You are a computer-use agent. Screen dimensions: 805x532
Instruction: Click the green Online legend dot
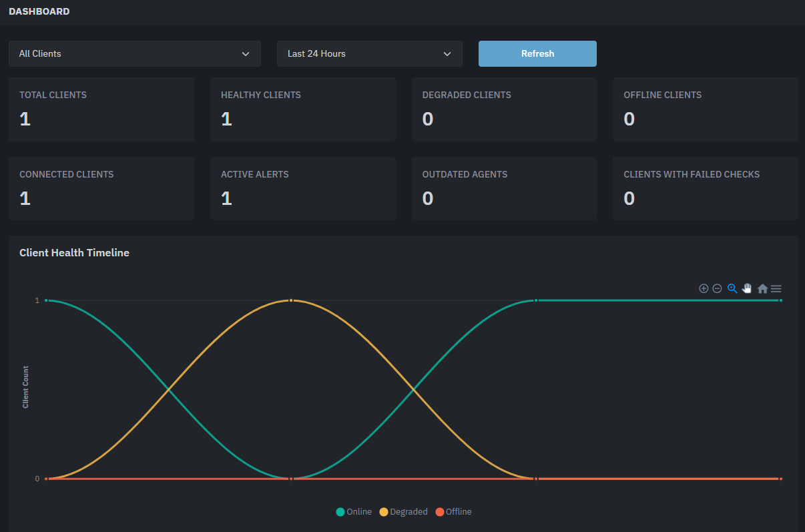point(340,511)
